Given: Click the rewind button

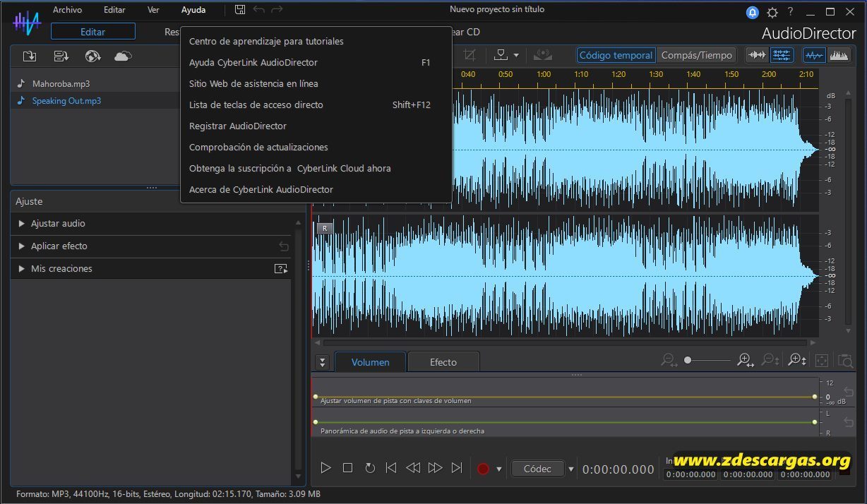Looking at the screenshot, I should pos(413,468).
